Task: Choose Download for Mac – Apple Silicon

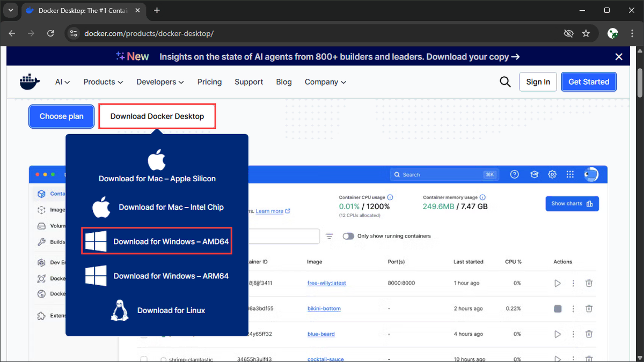Action: [x=157, y=167]
